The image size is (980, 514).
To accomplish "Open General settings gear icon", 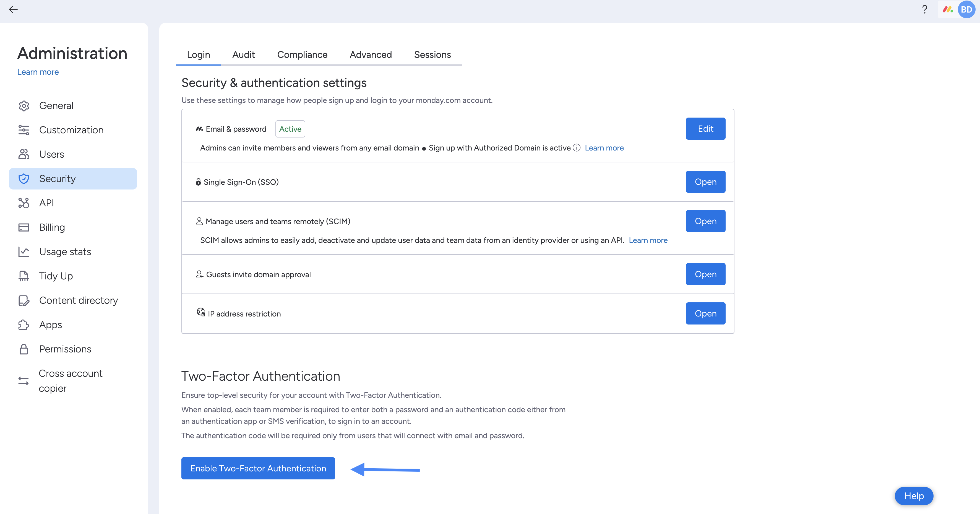I will tap(24, 106).
